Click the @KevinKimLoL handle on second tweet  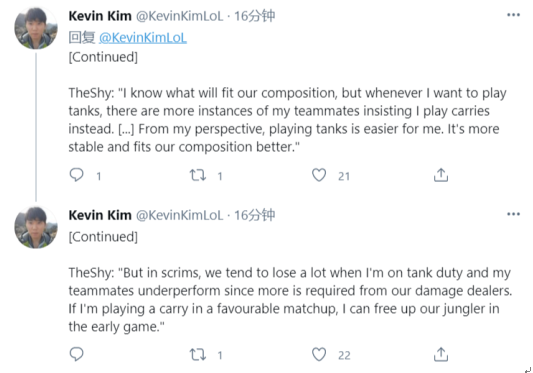point(179,215)
